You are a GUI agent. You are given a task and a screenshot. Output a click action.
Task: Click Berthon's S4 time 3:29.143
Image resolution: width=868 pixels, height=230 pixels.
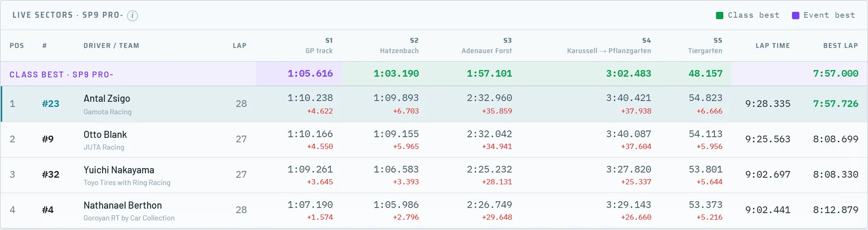point(629,205)
